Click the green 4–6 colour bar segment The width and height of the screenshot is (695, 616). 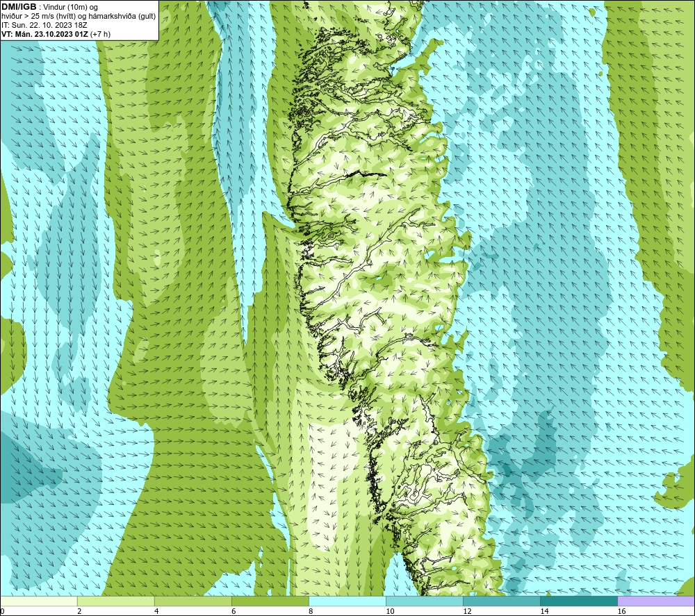click(193, 601)
